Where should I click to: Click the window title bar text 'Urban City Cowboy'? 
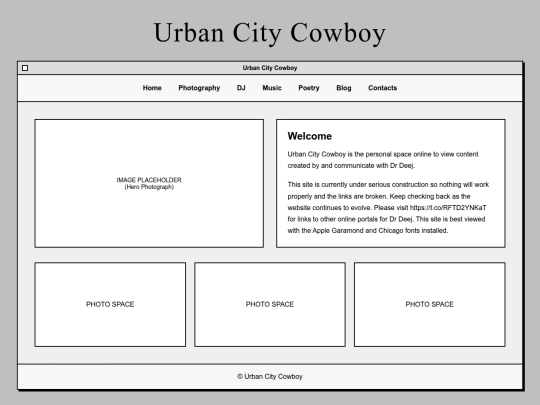click(270, 68)
